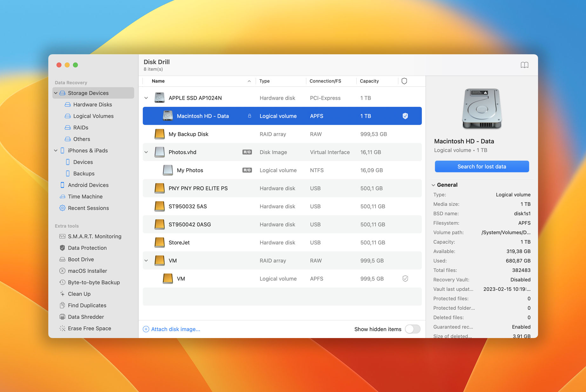Click the Byte-to-byte Backup clock icon
This screenshot has width=586, height=392.
click(x=62, y=282)
